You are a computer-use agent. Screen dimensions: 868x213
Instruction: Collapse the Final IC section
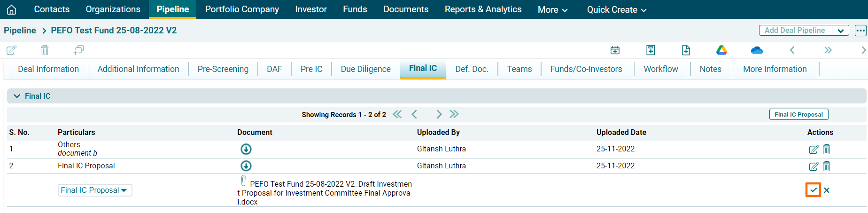pos(17,96)
